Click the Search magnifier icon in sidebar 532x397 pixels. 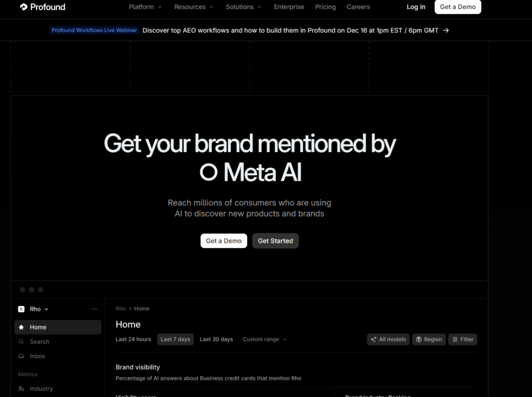tap(21, 342)
